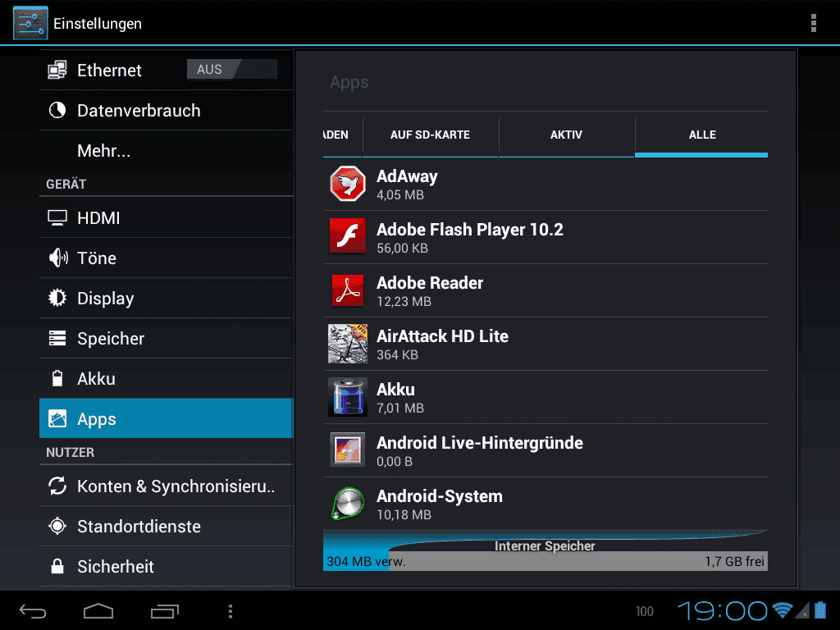Open HDMI settings
The width and height of the screenshot is (840, 630).
[166, 217]
